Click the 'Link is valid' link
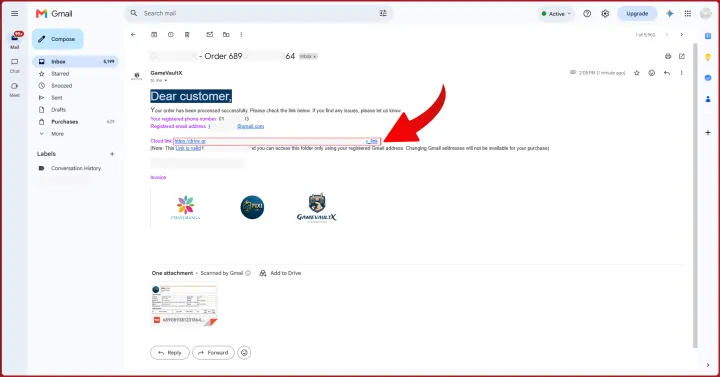Viewport: 720px width, 377px height. [188, 148]
